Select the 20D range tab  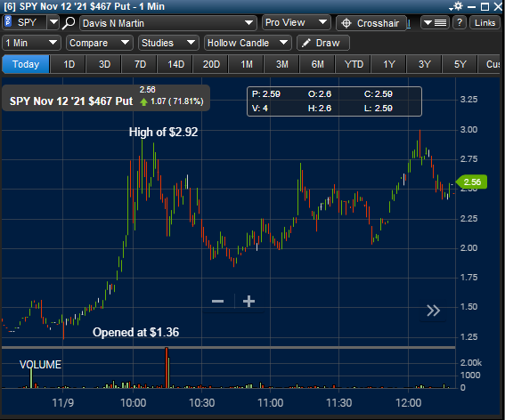point(211,64)
